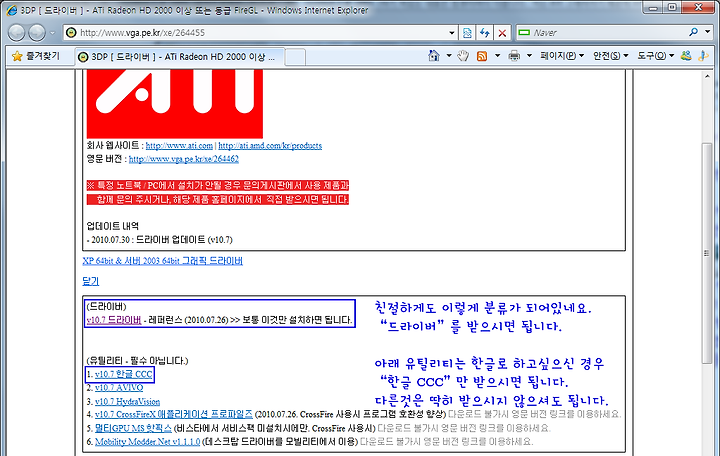This screenshot has width=720, height=456.
Task: Select the (유틸리티 - 필수 아닙니다.) text
Action: click(137, 361)
